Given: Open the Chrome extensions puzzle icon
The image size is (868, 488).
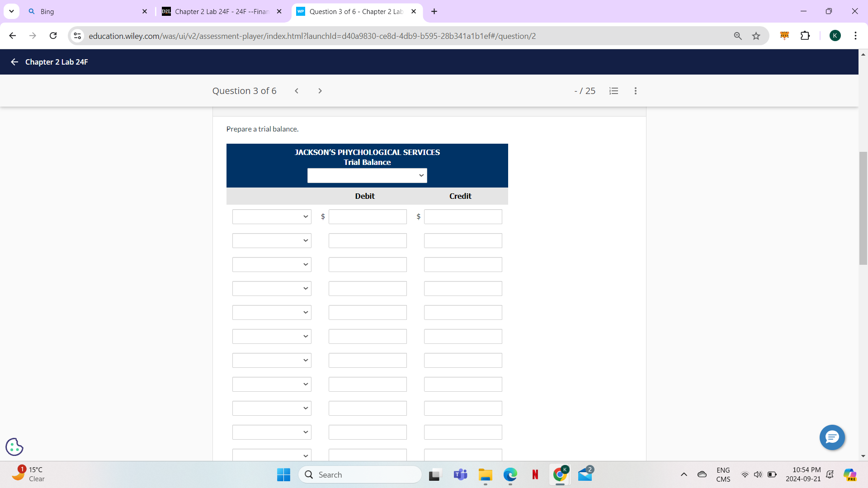Looking at the screenshot, I should (x=806, y=35).
